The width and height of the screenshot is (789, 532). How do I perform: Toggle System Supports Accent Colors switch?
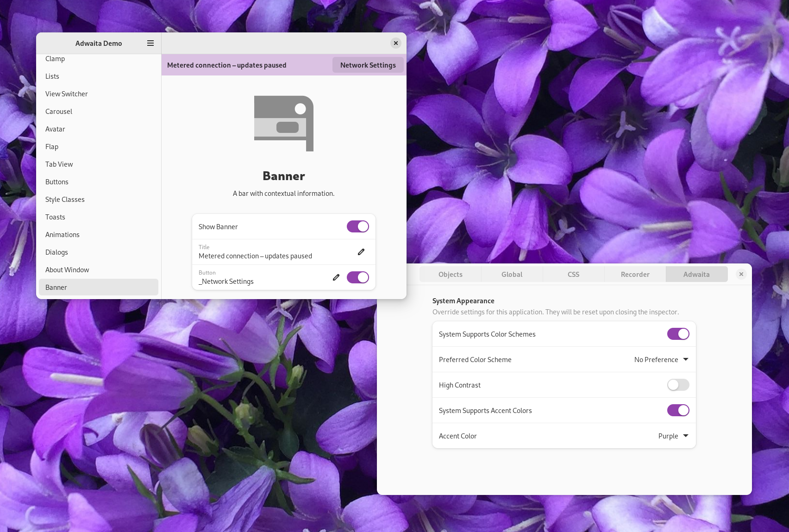(x=678, y=410)
